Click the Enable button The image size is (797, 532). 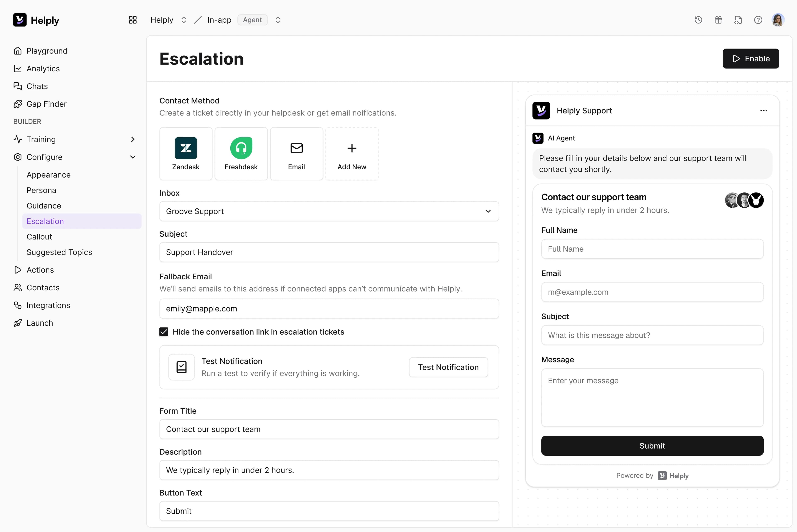pyautogui.click(x=751, y=58)
